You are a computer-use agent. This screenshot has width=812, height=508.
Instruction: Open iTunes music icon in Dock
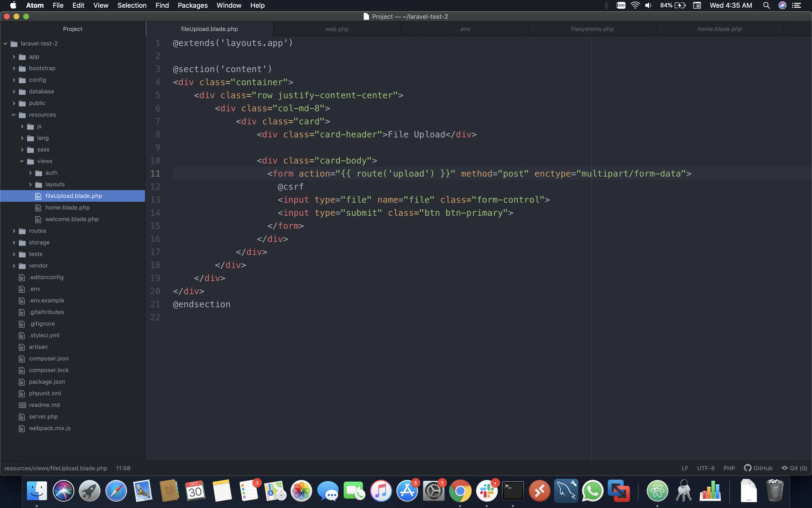tap(381, 491)
